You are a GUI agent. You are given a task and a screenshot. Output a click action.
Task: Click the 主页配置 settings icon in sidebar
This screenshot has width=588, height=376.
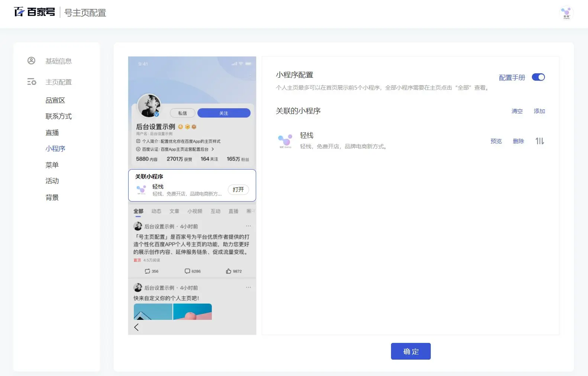pos(32,82)
